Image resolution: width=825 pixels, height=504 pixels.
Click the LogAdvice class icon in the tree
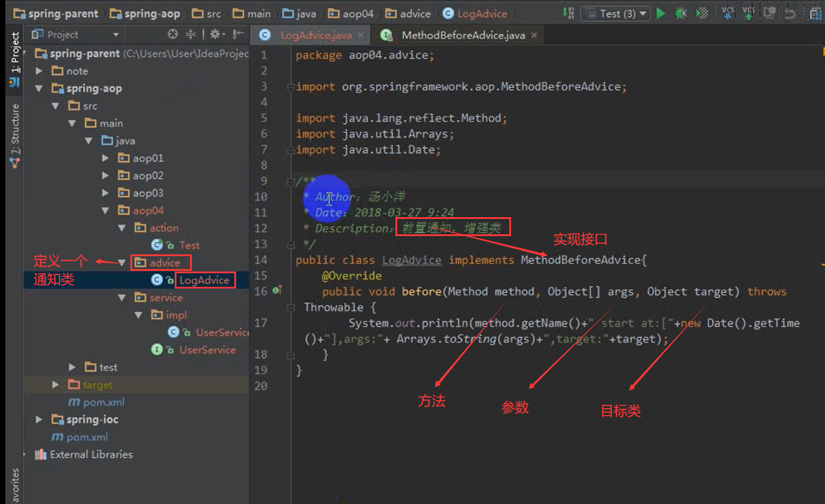click(157, 280)
